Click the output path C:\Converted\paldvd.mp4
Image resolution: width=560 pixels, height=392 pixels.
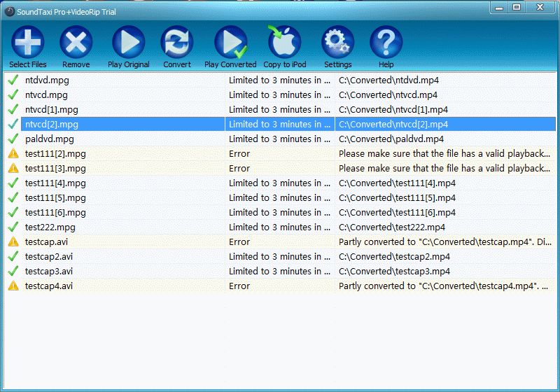pyautogui.click(x=391, y=139)
